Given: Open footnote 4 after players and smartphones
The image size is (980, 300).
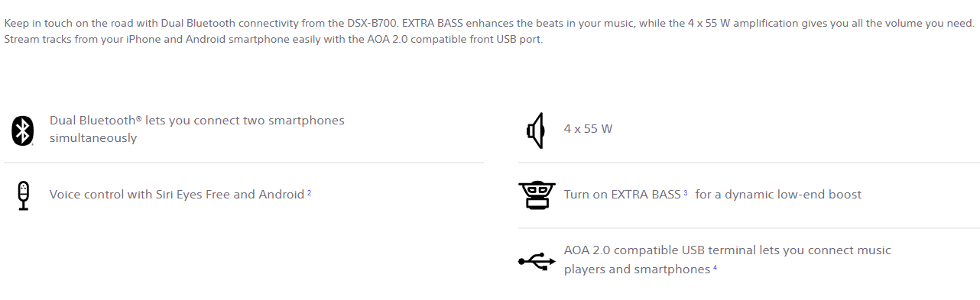Looking at the screenshot, I should pos(715,268).
